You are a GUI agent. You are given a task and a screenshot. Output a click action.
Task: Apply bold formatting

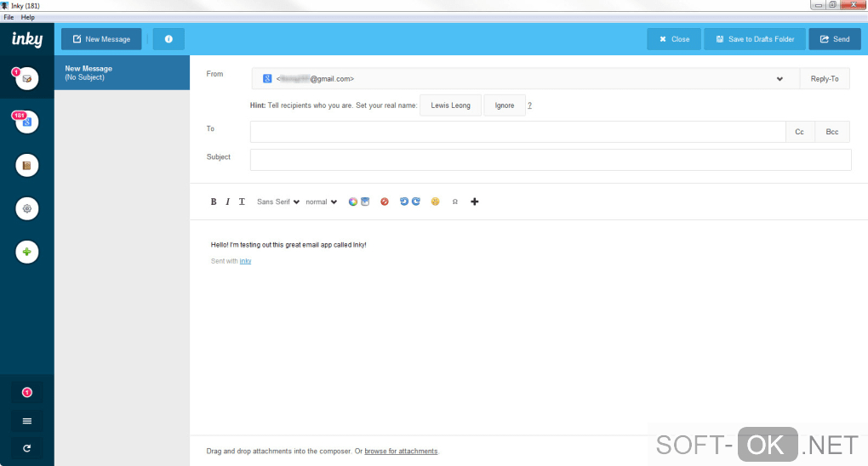pos(213,202)
